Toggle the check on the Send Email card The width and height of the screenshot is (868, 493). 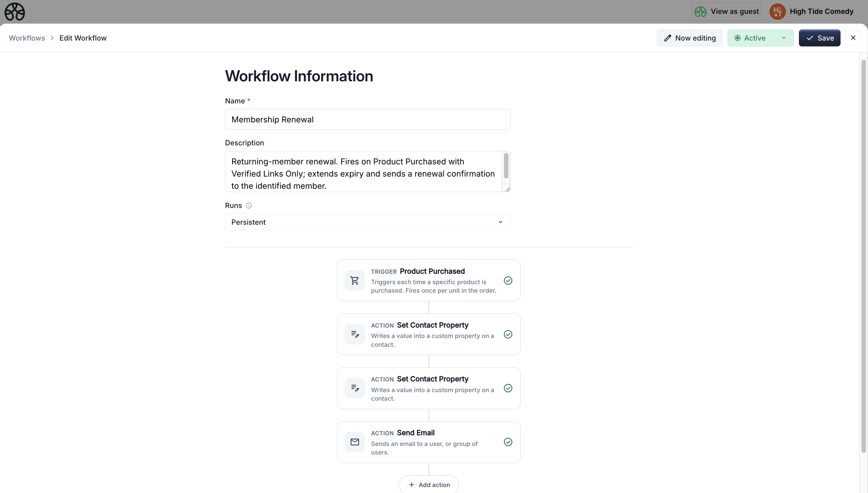point(508,442)
